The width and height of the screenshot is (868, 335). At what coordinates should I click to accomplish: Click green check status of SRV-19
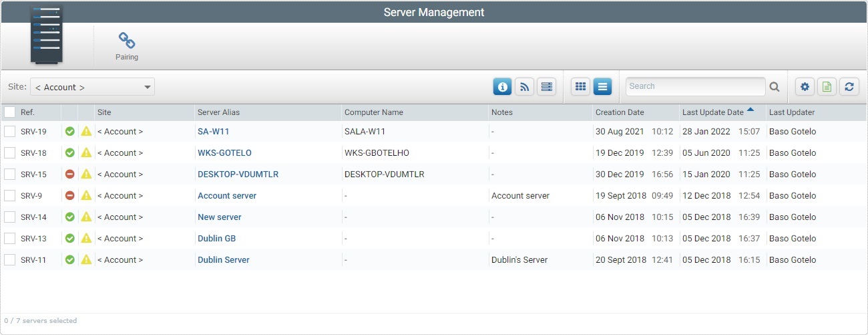tap(69, 132)
